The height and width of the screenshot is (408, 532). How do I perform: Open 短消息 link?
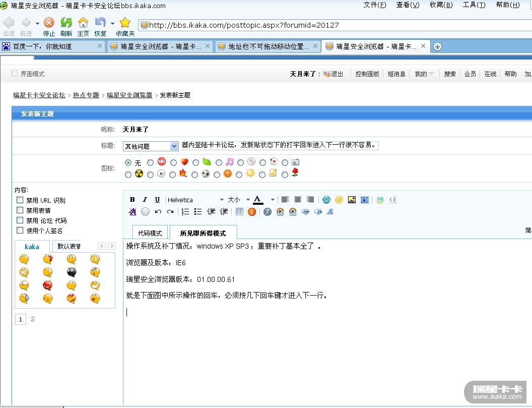(x=396, y=74)
